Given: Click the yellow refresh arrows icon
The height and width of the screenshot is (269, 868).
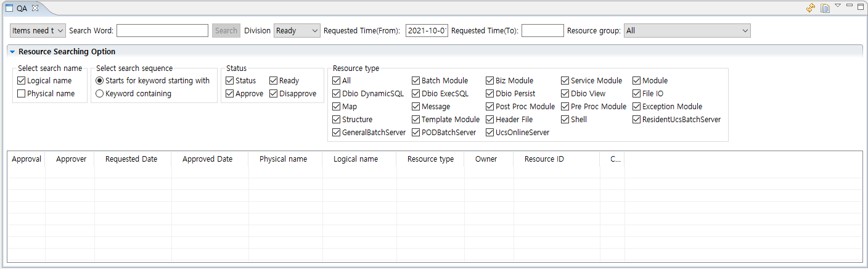Looking at the screenshot, I should click(811, 8).
